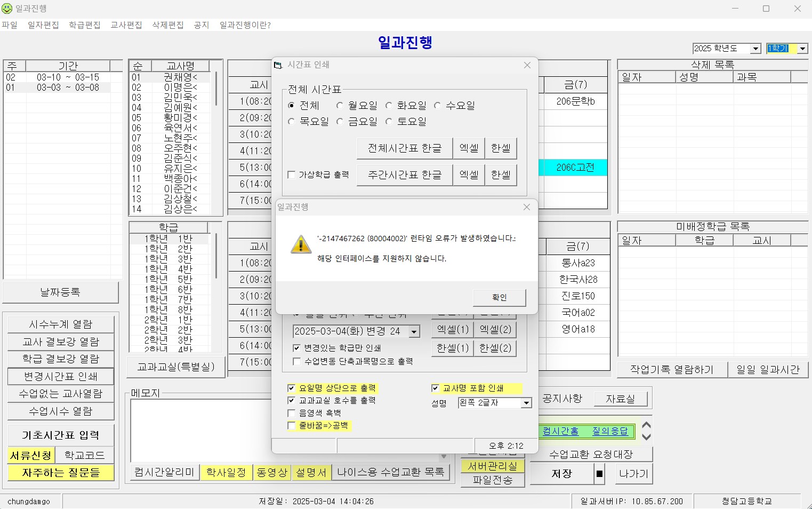The width and height of the screenshot is (812, 509).
Task: Click 한셀(2) button
Action: point(495,348)
